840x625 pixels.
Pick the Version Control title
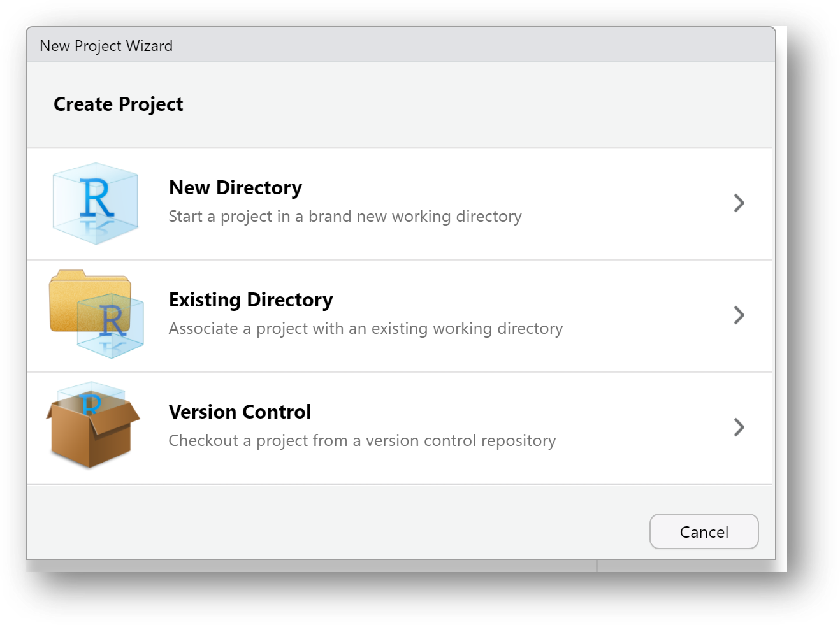[x=240, y=412]
